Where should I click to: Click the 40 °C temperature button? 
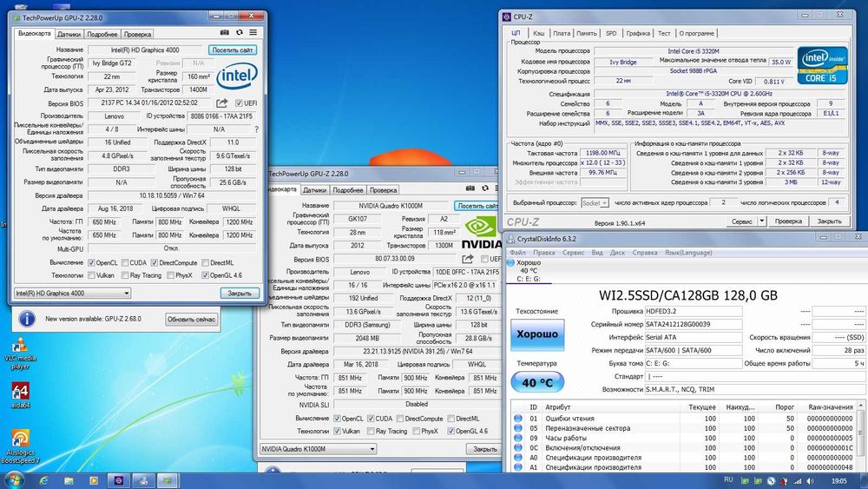537,382
